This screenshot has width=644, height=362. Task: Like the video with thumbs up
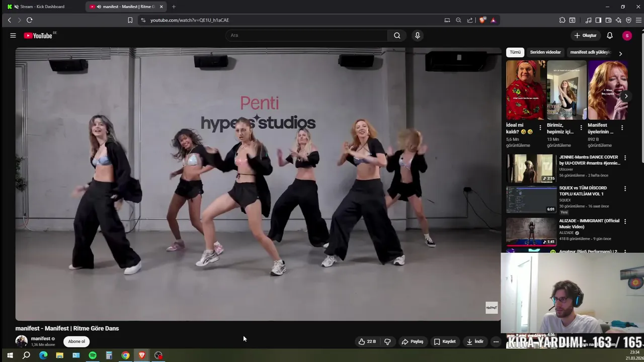click(x=367, y=341)
